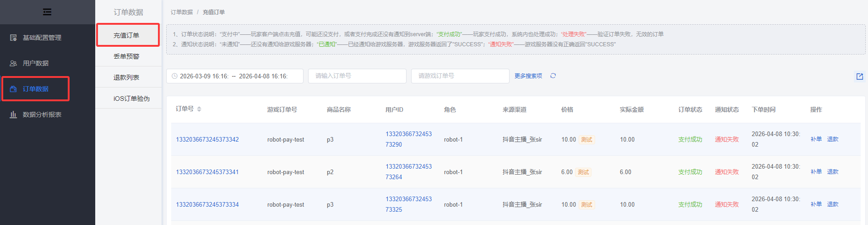Click the 用户数据 users icon
868x225 pixels.
(13, 63)
